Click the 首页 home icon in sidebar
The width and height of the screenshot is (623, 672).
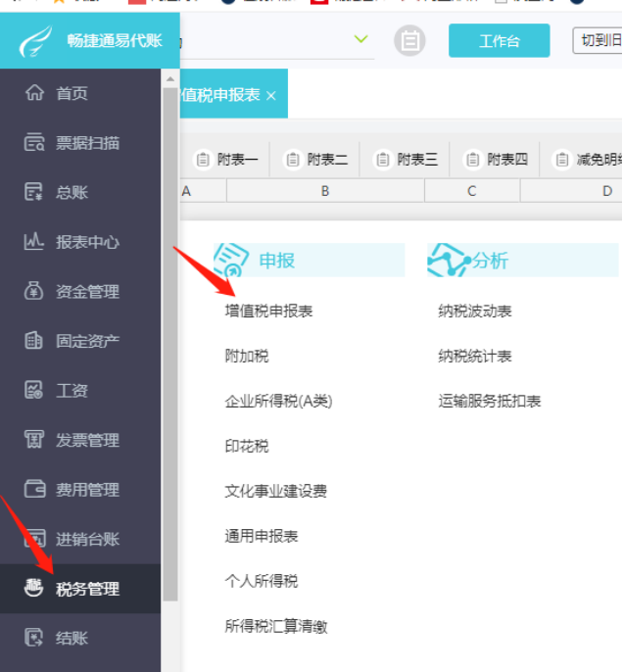(34, 93)
